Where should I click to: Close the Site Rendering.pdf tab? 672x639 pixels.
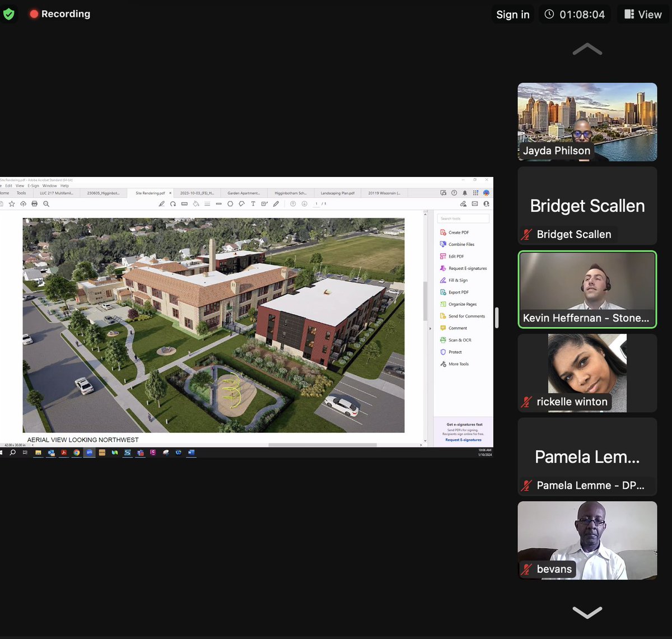(x=170, y=193)
